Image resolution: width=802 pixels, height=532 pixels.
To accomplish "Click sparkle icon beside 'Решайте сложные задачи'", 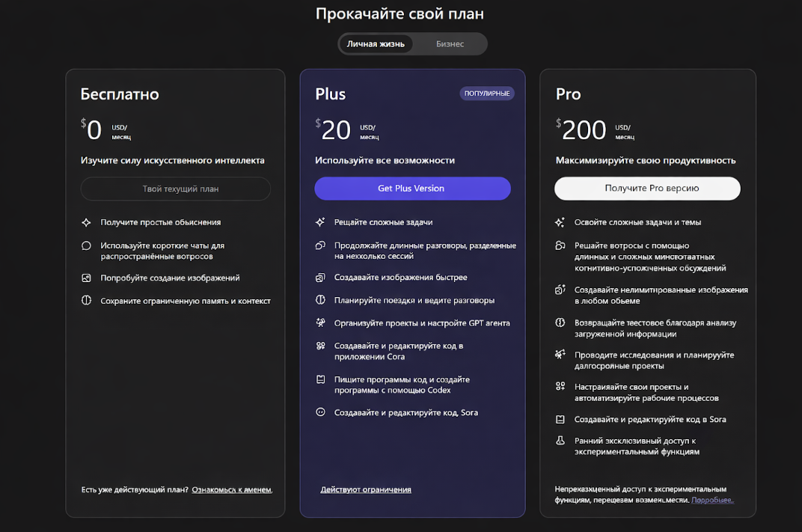I will coord(320,222).
